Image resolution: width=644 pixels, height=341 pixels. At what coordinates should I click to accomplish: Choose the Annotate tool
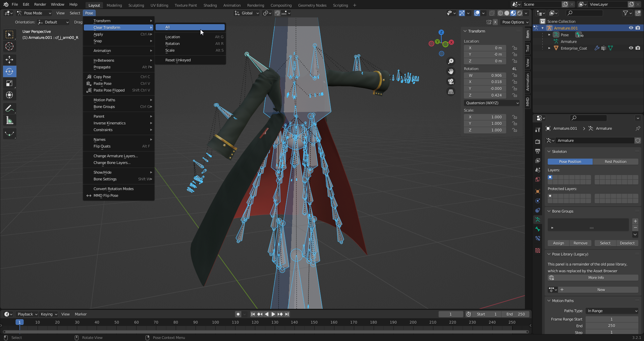pyautogui.click(x=9, y=109)
